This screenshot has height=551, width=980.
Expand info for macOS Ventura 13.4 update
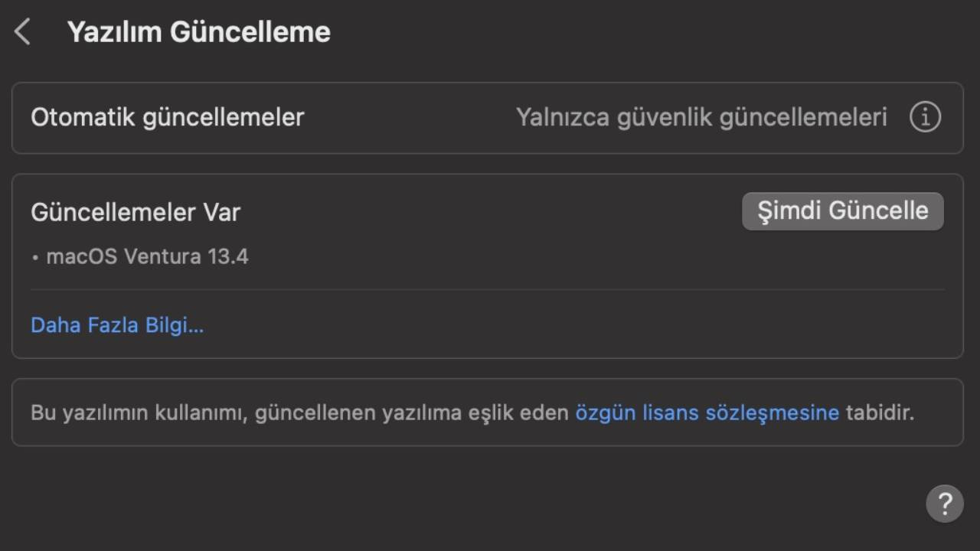(117, 324)
